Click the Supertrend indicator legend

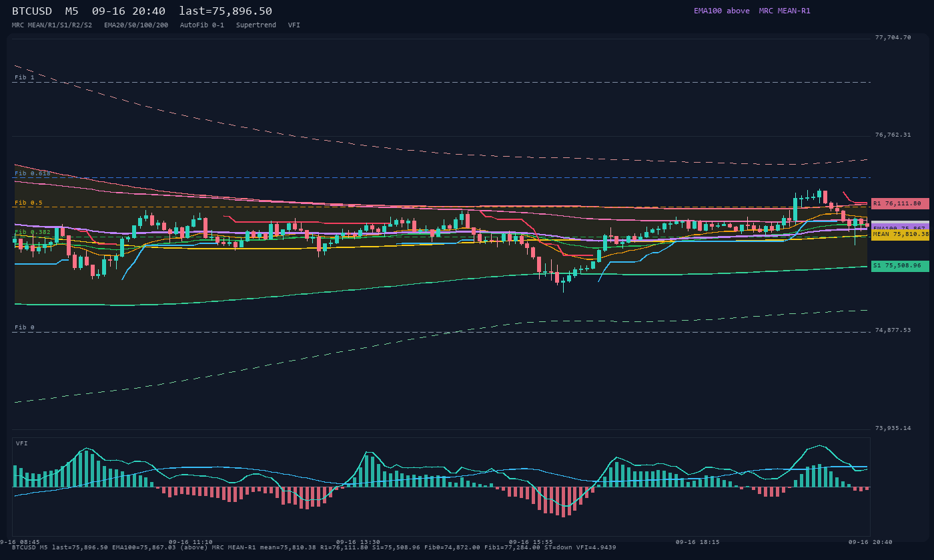[x=256, y=25]
